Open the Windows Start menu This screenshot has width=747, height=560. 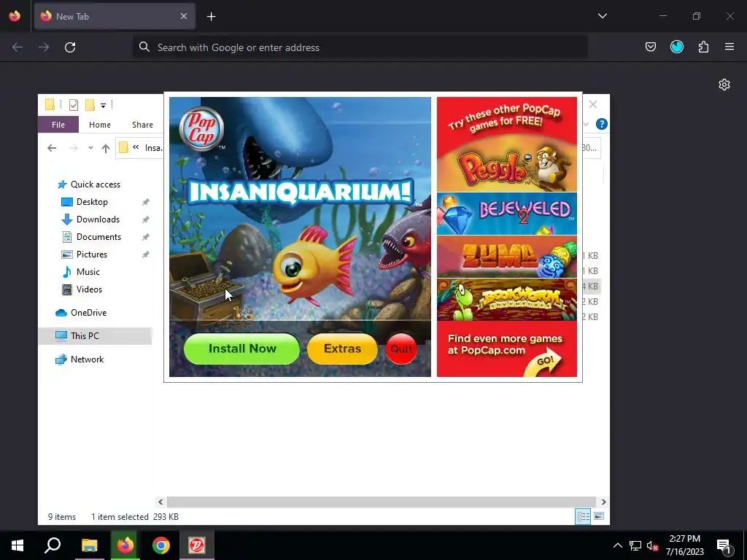[x=18, y=545]
